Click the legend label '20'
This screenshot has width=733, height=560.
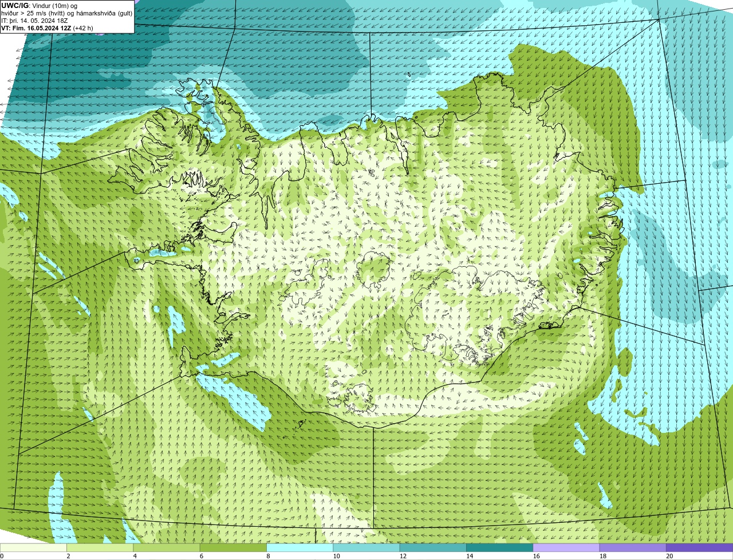pyautogui.click(x=669, y=556)
